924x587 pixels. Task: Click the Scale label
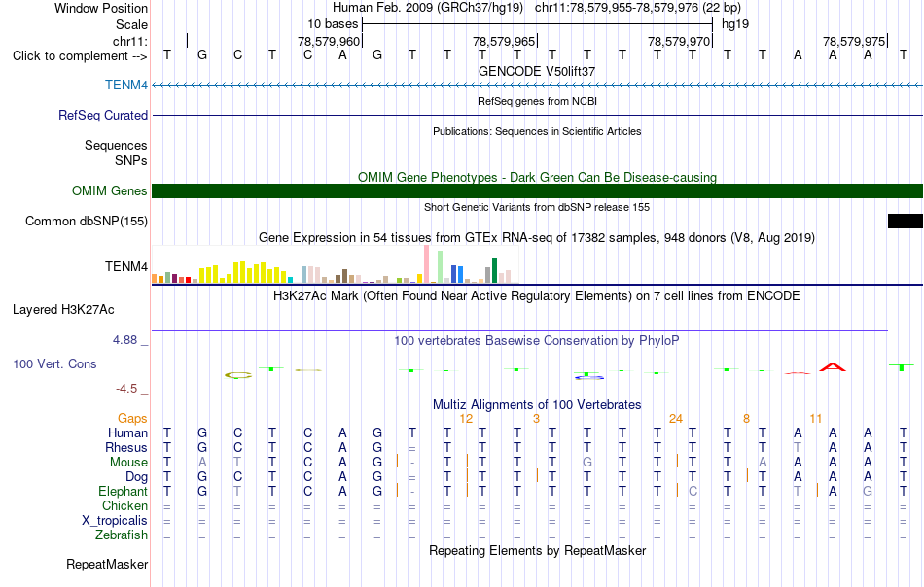tap(132, 24)
